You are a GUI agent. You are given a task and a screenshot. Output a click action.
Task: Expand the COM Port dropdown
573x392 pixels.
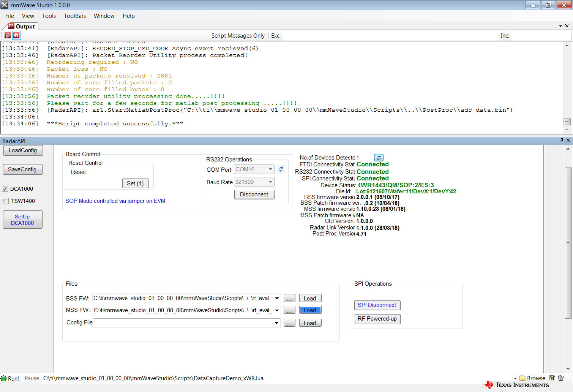coord(270,169)
